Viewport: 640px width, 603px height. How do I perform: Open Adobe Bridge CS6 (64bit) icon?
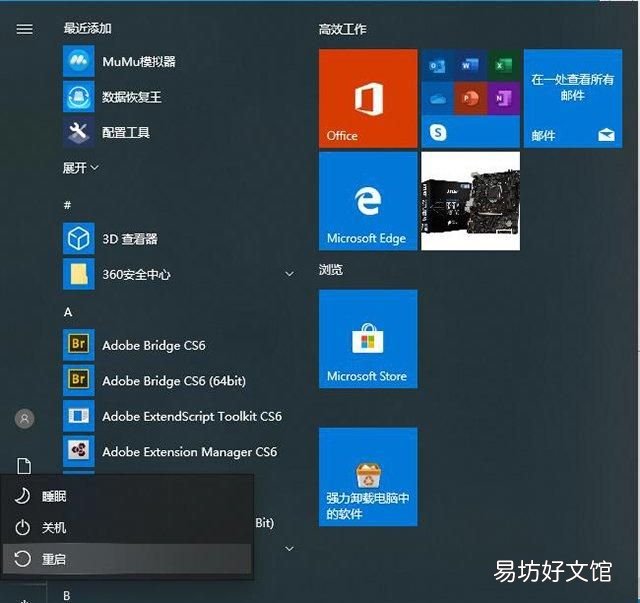click(x=78, y=380)
